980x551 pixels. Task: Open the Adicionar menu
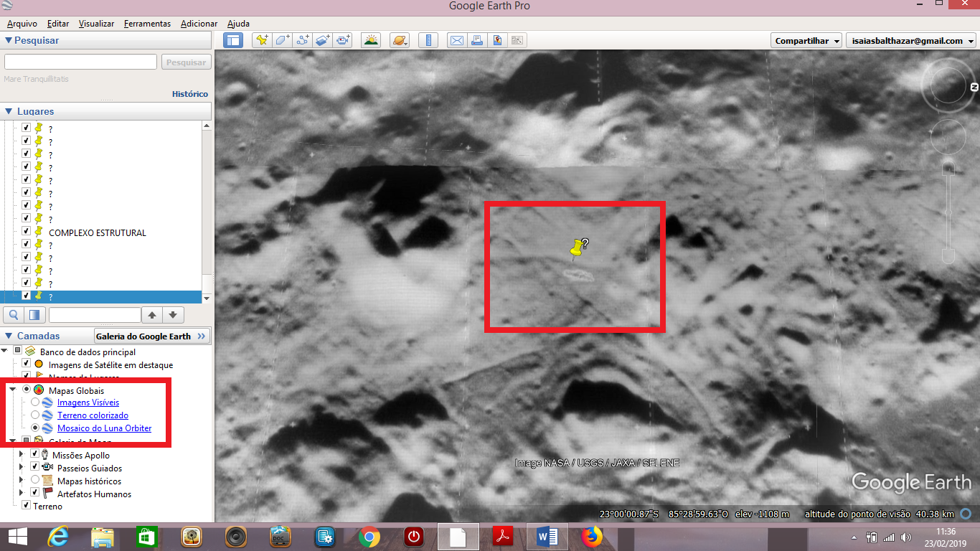pyautogui.click(x=199, y=24)
